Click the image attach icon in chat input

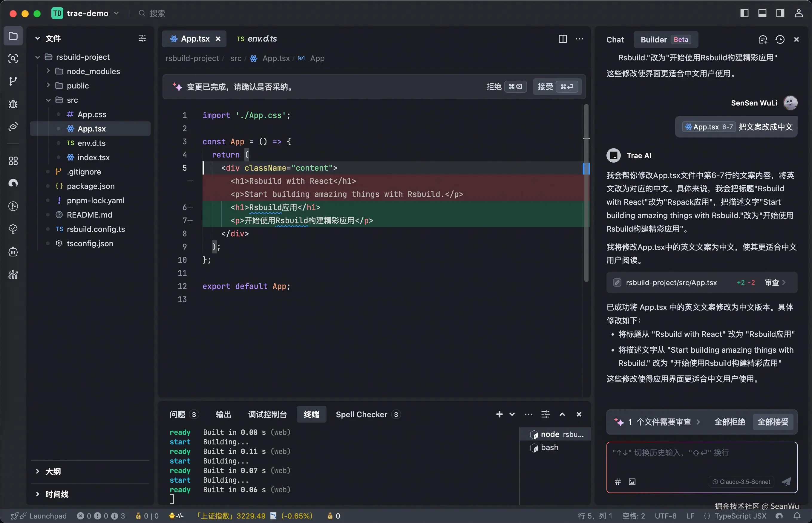point(632,481)
